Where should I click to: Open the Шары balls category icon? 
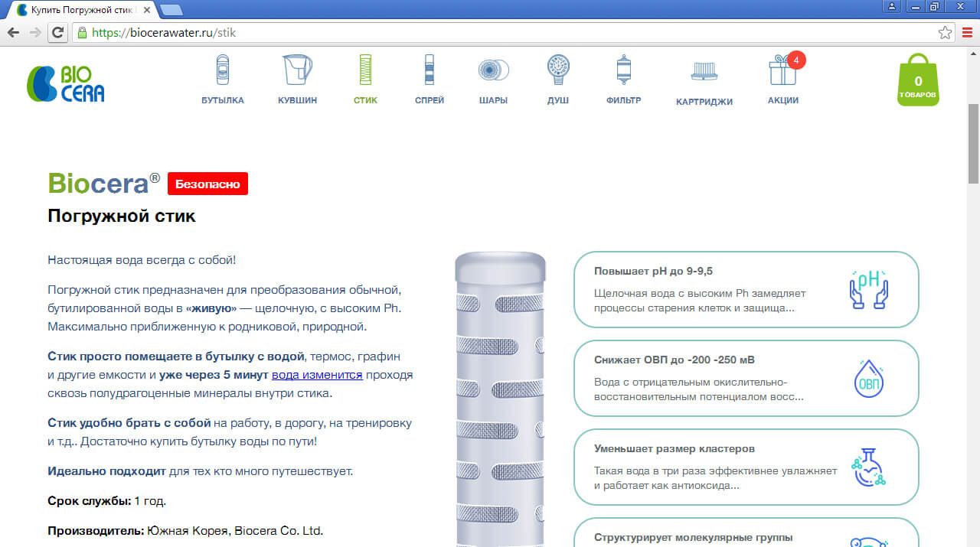pos(493,70)
